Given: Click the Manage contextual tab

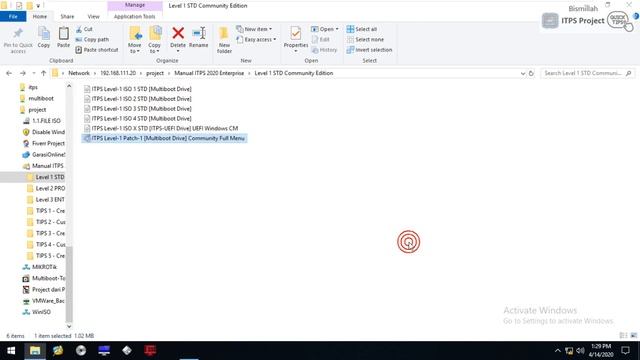Looking at the screenshot, I should coord(135,5).
